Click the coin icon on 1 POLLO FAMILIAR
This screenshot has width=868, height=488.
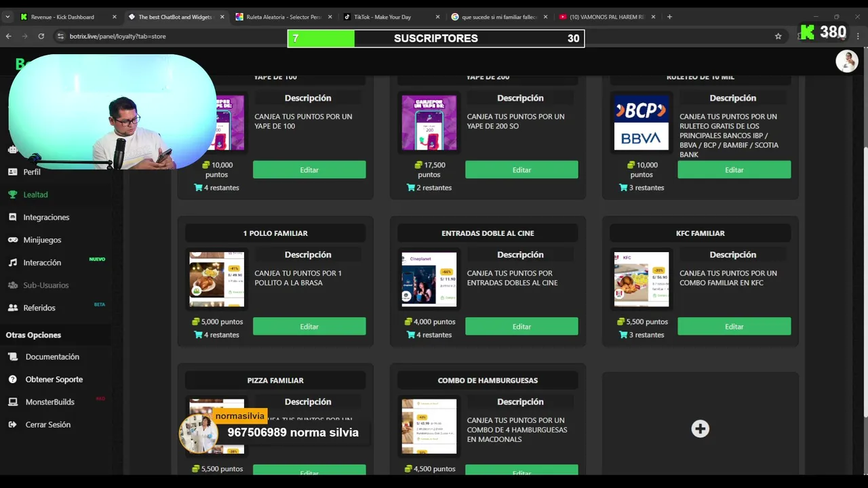tap(196, 322)
